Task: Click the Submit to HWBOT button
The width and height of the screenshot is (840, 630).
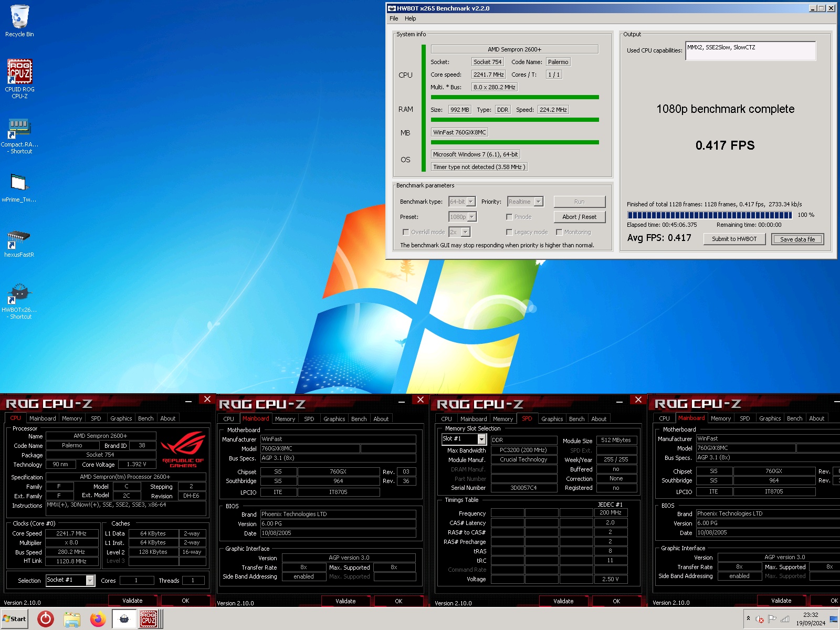Action: [734, 239]
